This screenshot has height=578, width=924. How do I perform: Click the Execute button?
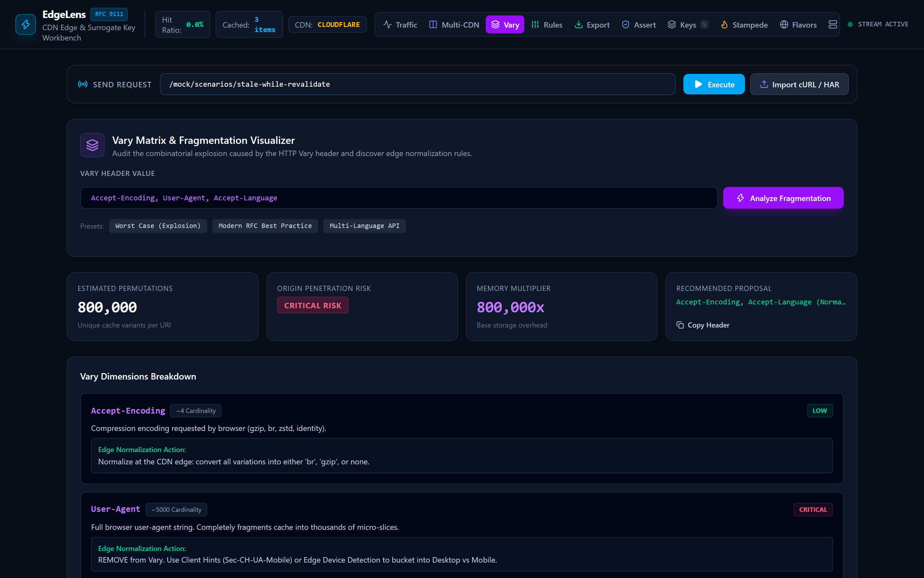coord(714,84)
